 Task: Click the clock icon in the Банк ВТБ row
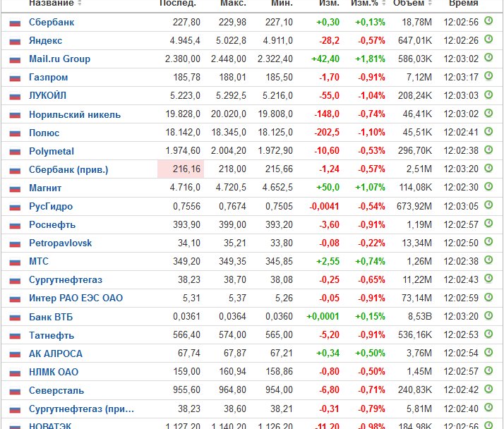[x=488, y=315]
